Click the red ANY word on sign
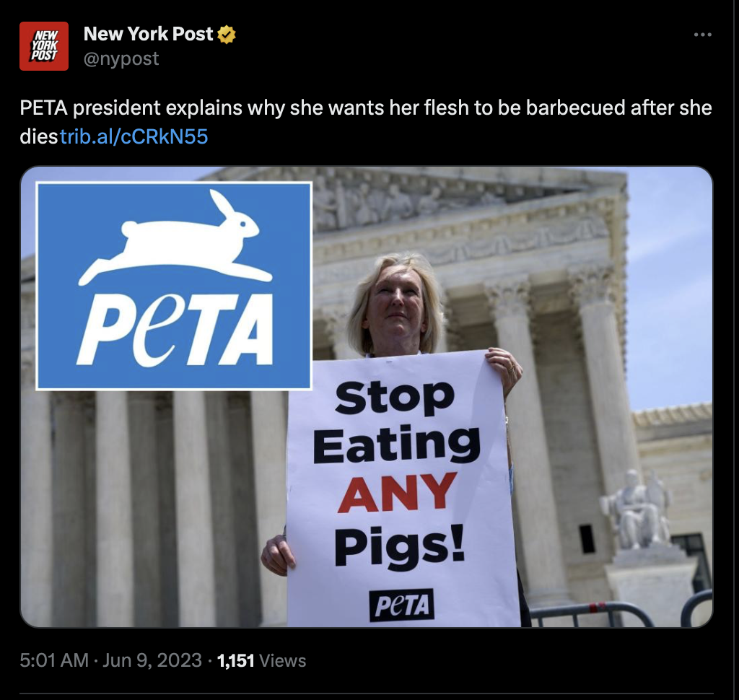Image resolution: width=739 pixels, height=700 pixels. 398,493
